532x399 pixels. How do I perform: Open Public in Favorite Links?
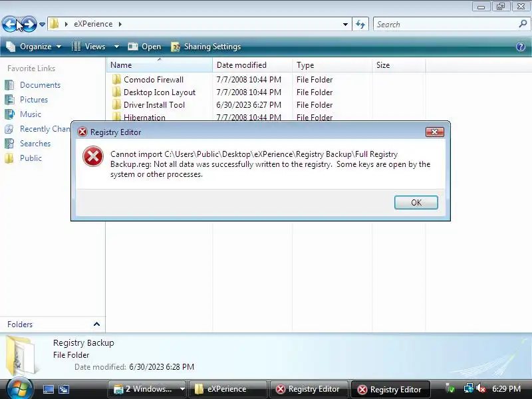(x=31, y=158)
